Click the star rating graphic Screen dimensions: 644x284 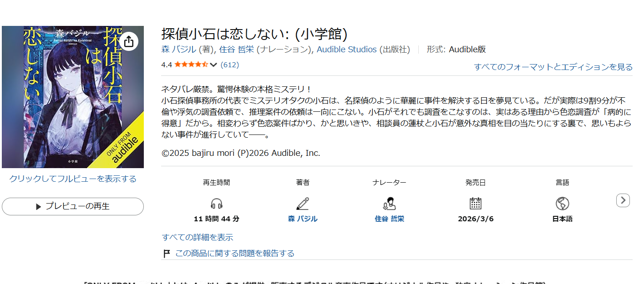(191, 65)
